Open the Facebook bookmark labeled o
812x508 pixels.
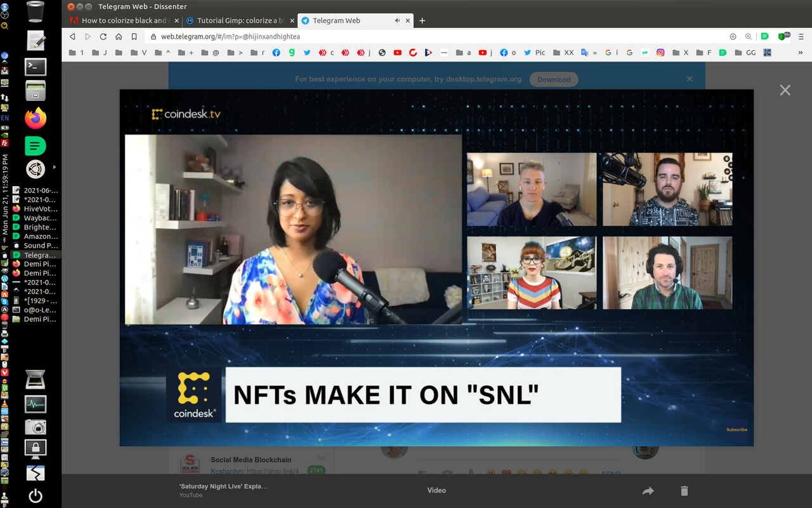508,53
